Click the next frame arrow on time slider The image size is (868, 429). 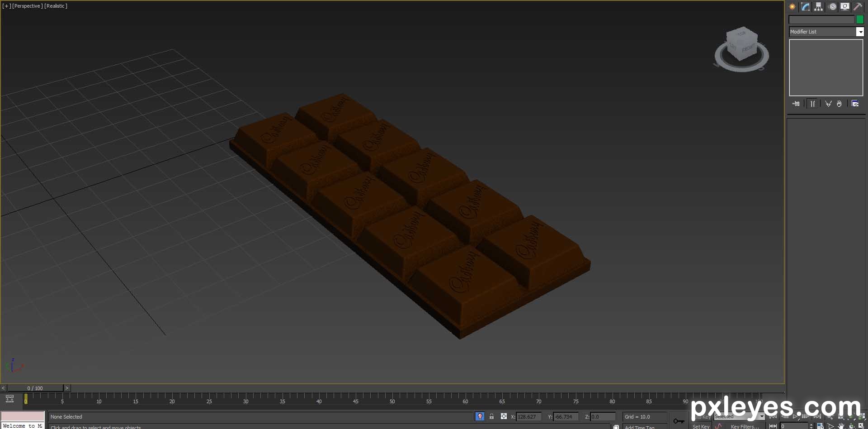[67, 388]
